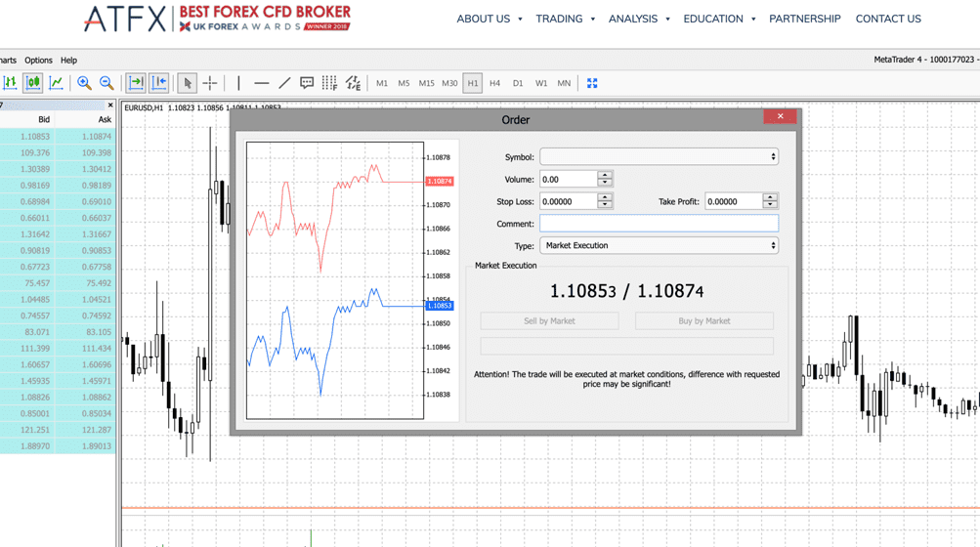This screenshot has width=980, height=547.
Task: Open the Type Market Execution dropdown
Action: tap(659, 246)
